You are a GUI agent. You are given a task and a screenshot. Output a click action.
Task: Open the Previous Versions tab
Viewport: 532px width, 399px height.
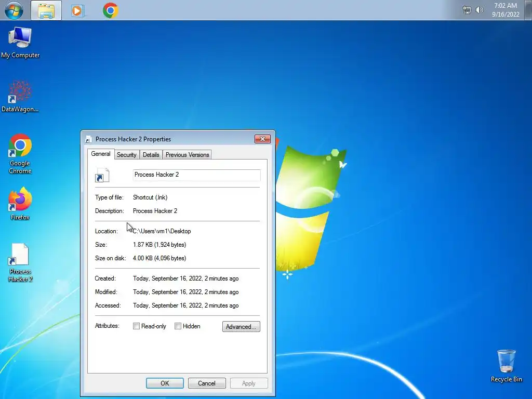click(187, 155)
